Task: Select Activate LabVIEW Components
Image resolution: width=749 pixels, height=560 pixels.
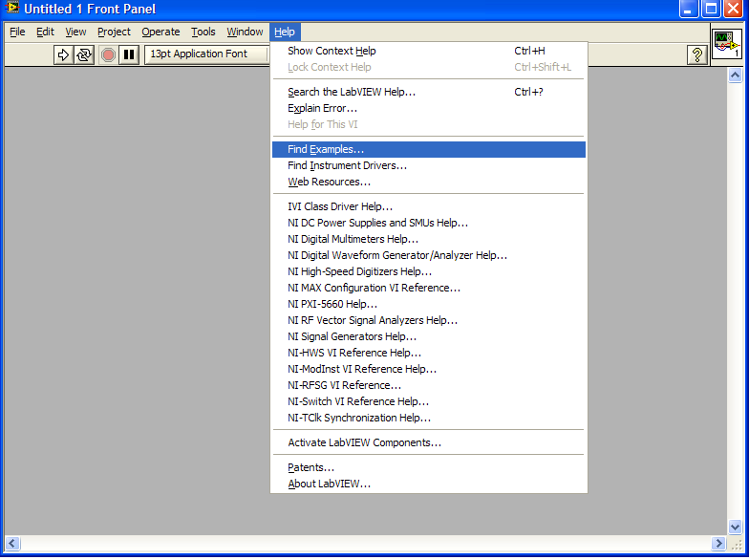Action: [428, 442]
